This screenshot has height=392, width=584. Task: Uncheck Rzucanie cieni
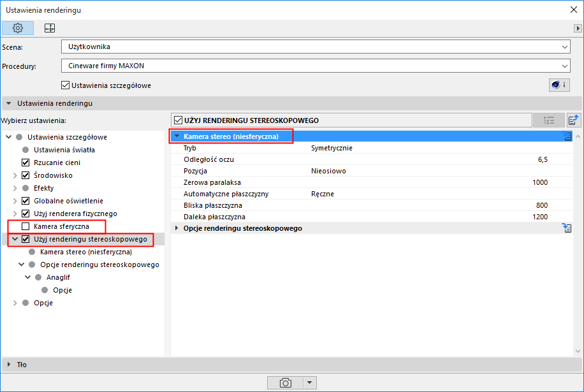(x=26, y=163)
